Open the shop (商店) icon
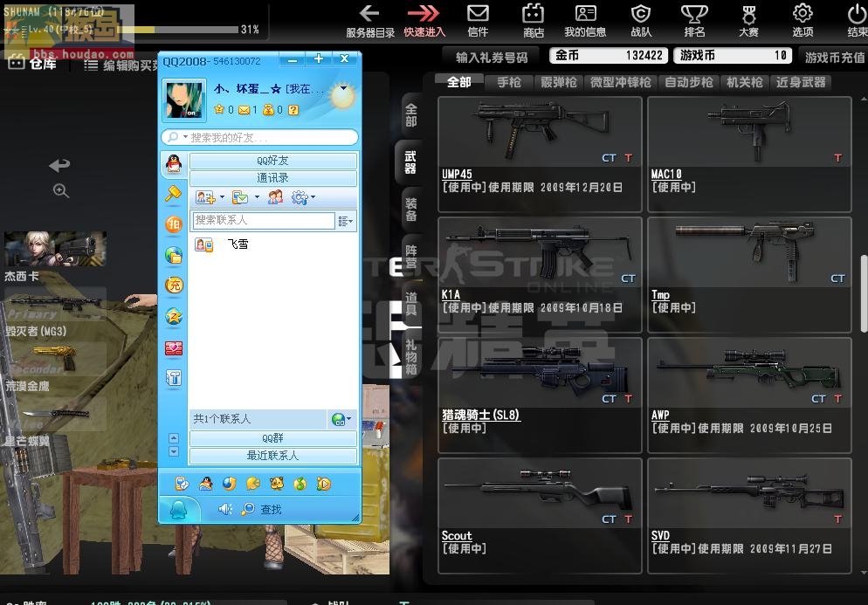 pyautogui.click(x=533, y=13)
